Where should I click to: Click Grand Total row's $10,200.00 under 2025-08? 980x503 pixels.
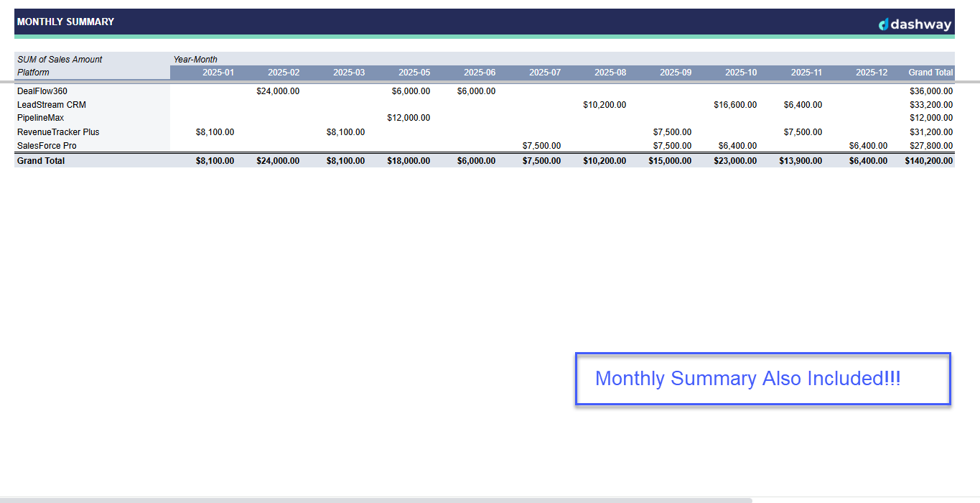(605, 161)
